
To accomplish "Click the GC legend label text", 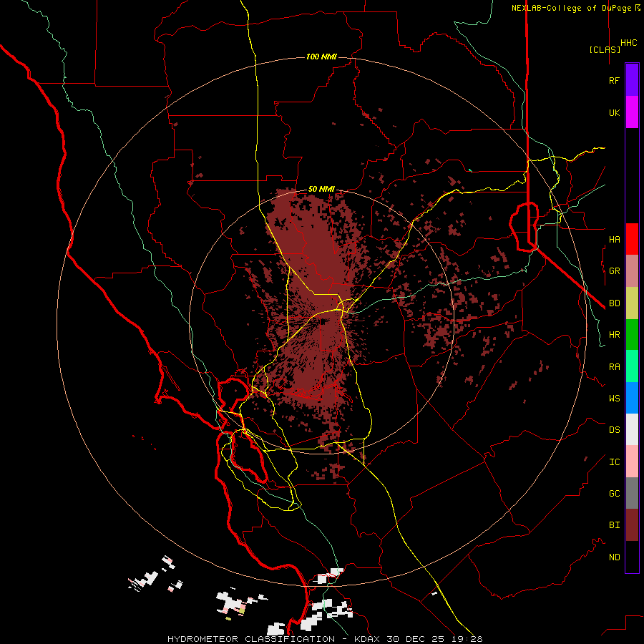I will pyautogui.click(x=614, y=494).
